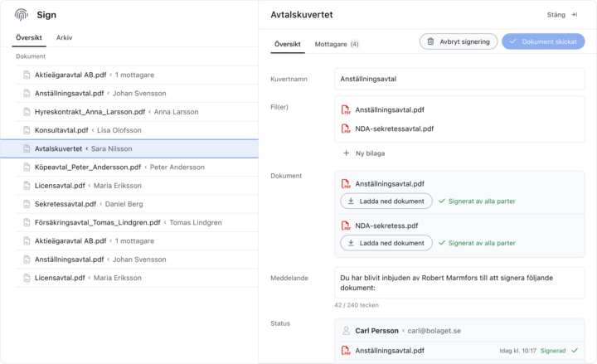Click the NDA-sekretessavtal.pdf file name
This screenshot has width=597, height=364.
(395, 129)
